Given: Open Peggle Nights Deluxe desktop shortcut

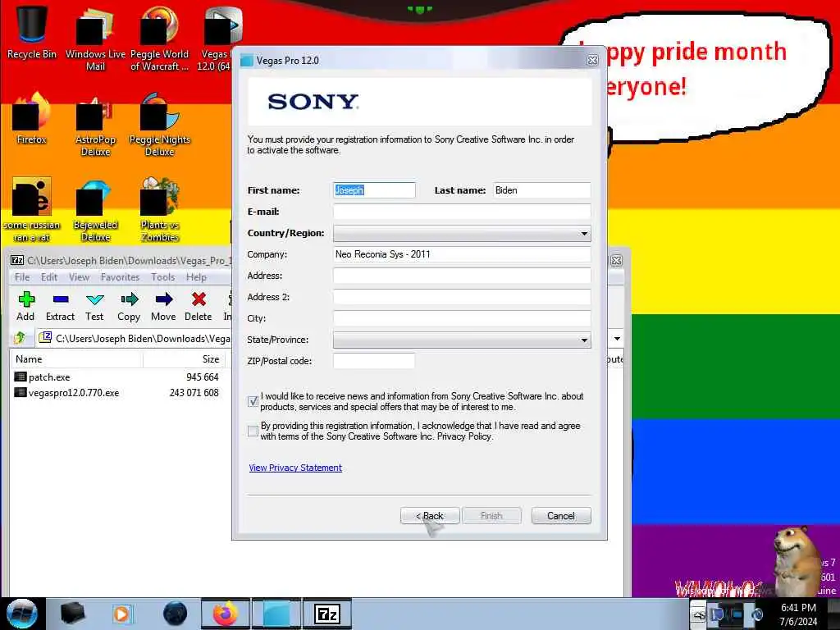Looking at the screenshot, I should 160,125.
